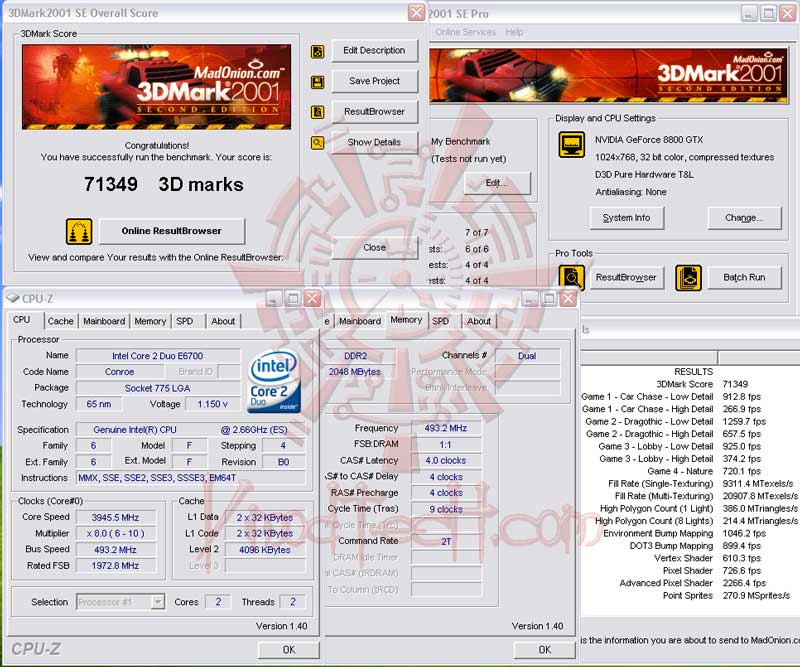Click the Rated FSB value 1972.8 MHz
The height and width of the screenshot is (667, 800).
115,565
